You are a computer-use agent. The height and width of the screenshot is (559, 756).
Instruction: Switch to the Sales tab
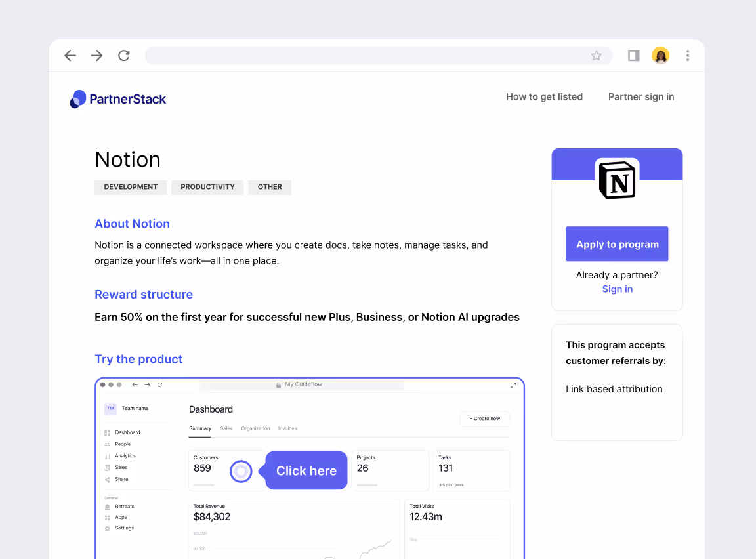pos(226,428)
